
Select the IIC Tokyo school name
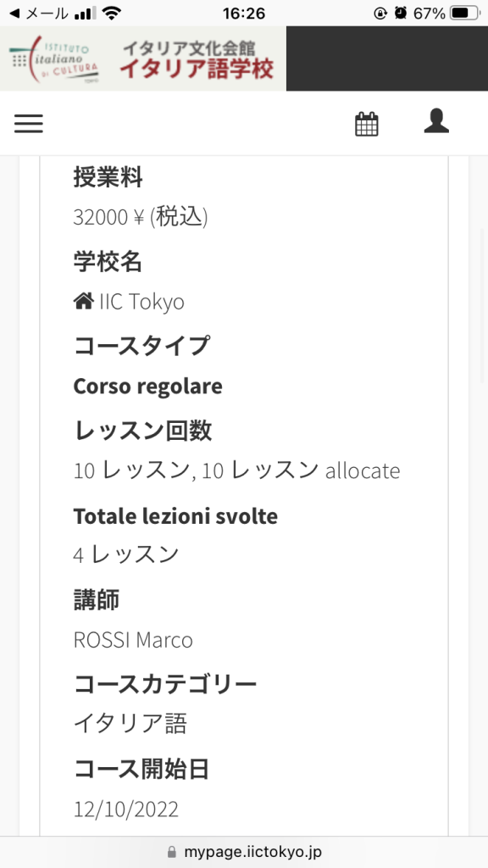point(141,302)
